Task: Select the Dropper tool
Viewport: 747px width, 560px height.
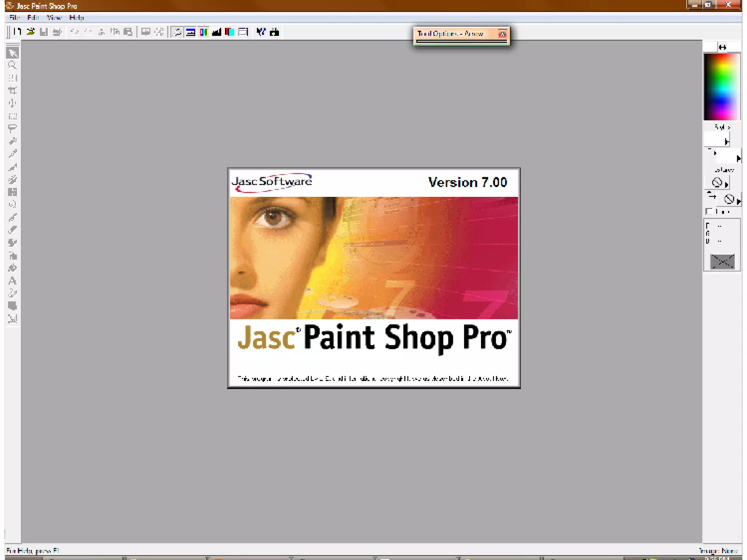Action: coord(12,154)
